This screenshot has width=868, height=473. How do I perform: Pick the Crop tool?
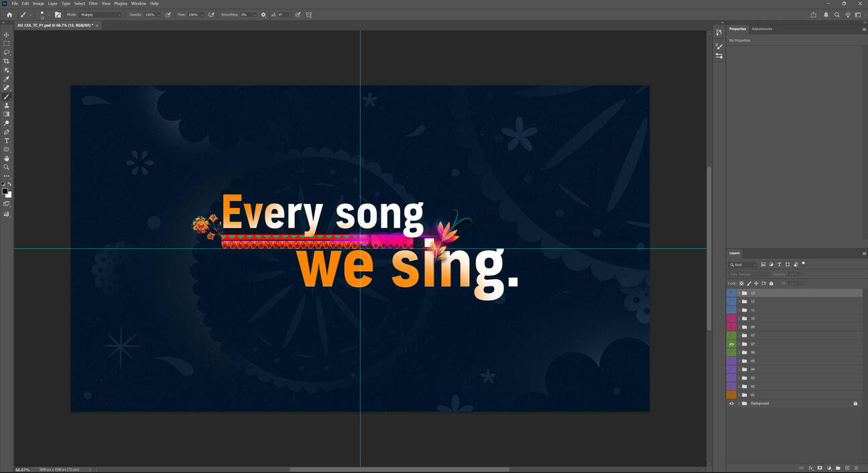tap(7, 61)
